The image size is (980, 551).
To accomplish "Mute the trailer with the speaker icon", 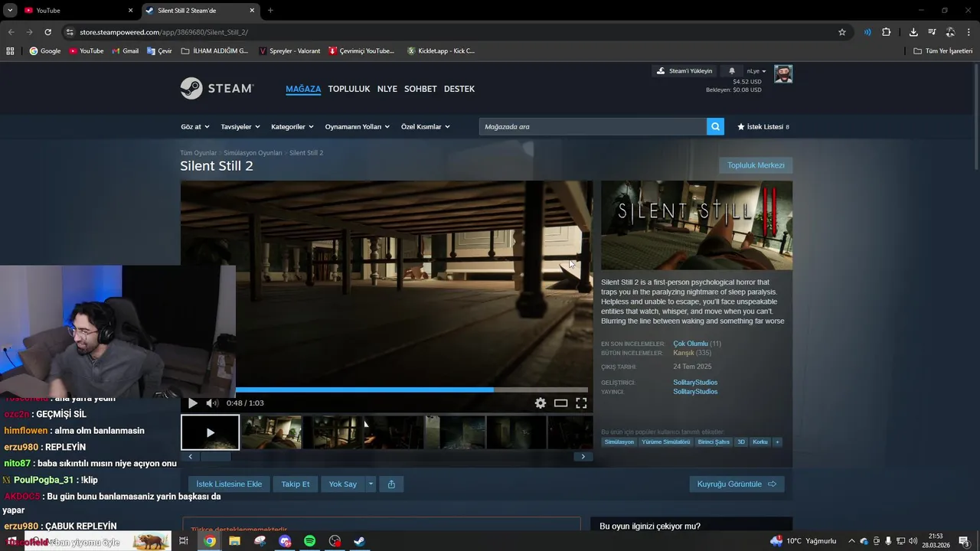I will click(x=212, y=403).
